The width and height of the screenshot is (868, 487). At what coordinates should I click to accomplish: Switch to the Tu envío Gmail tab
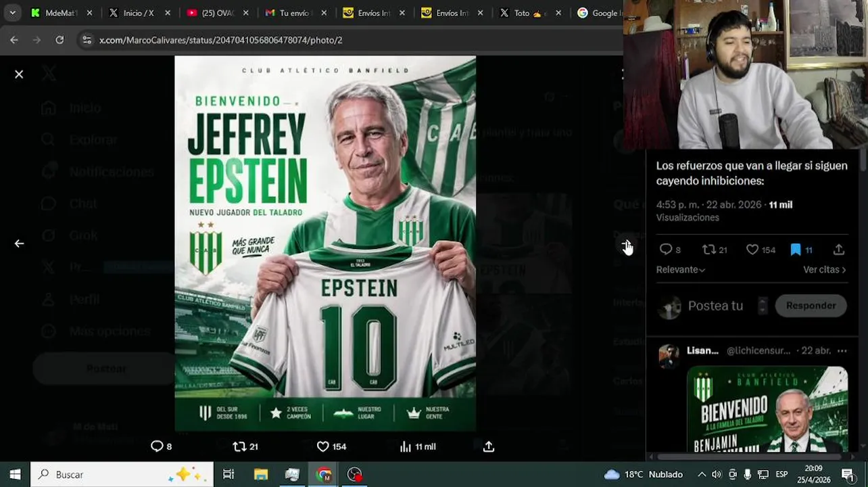(295, 13)
